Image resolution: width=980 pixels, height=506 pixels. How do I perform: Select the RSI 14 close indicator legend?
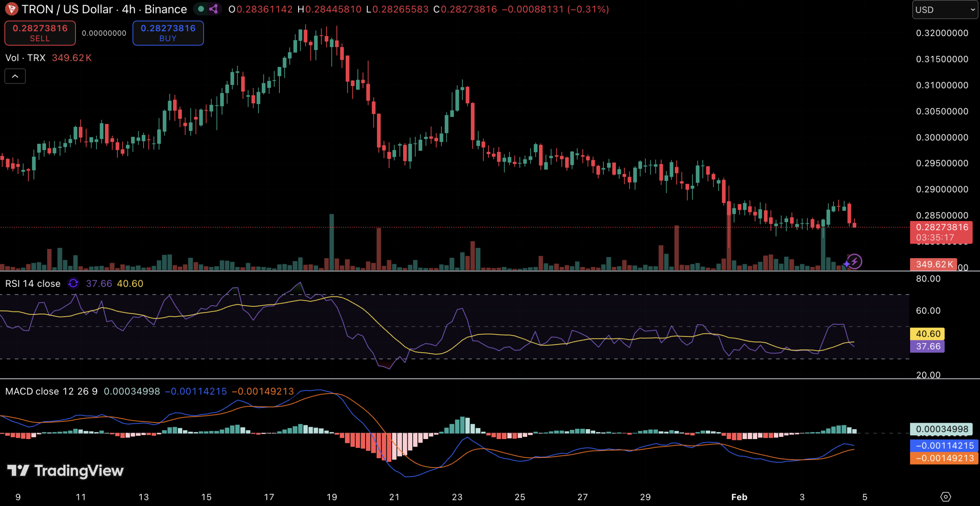33,283
